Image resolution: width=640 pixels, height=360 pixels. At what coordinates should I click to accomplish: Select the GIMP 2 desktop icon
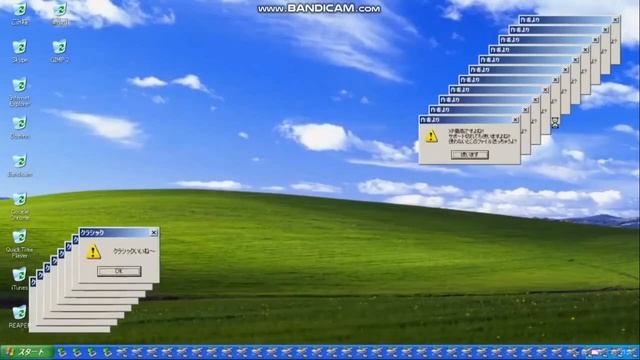[x=60, y=51]
